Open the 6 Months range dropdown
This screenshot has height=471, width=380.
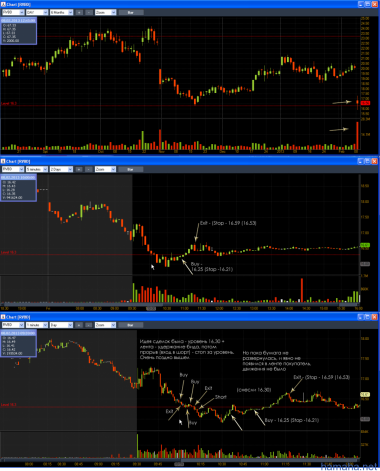(x=61, y=12)
